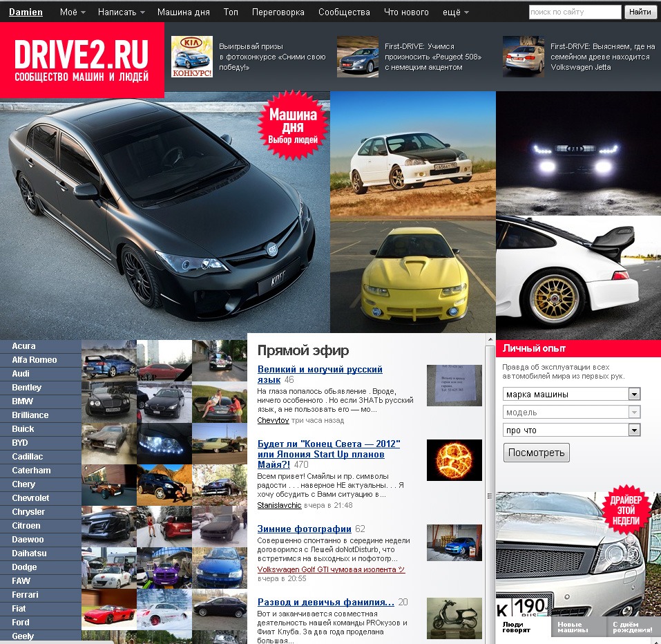The image size is (661, 644).
Task: Open 'Сообщества' menu item
Action: coord(344,12)
